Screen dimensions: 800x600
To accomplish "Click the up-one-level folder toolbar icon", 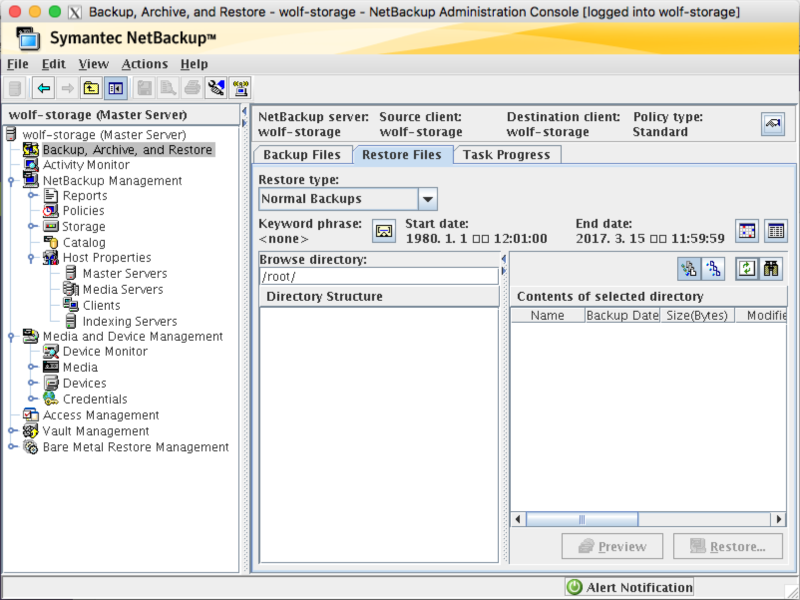I will tap(91, 88).
